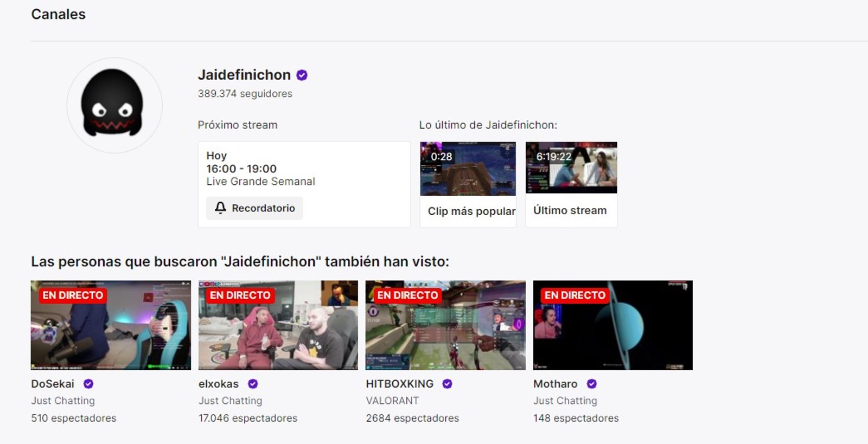The height and width of the screenshot is (444, 868).
Task: Click the verified badge next to DoSekai
Action: pos(88,384)
